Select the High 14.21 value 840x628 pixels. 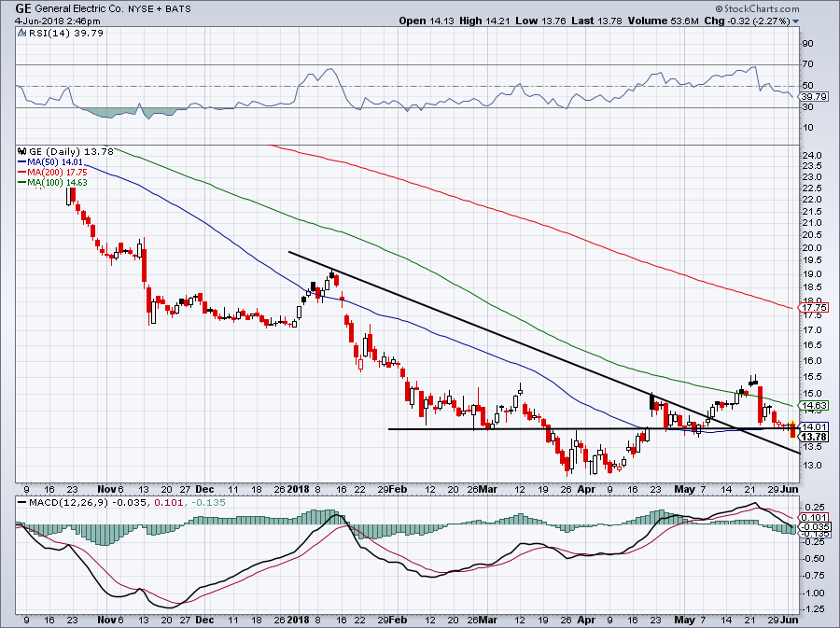click(484, 21)
